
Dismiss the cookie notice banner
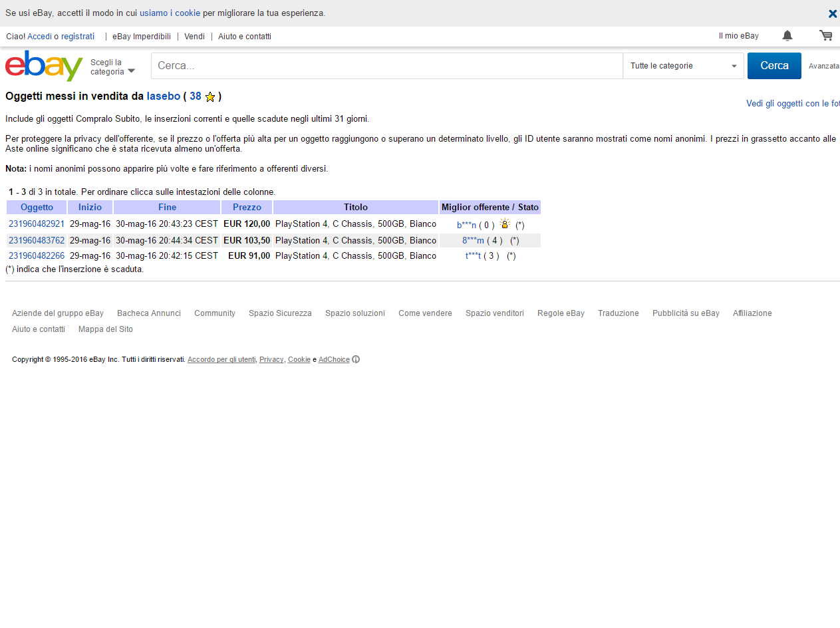832,13
